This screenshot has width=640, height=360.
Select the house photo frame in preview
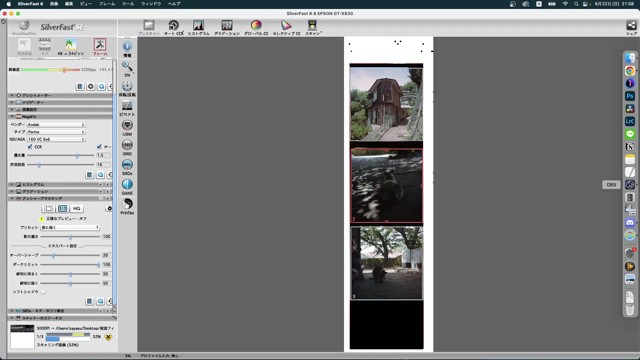tap(387, 104)
